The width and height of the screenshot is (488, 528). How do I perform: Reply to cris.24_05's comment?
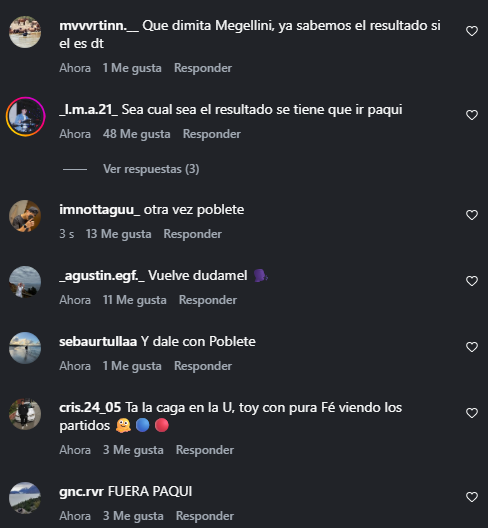click(205, 450)
